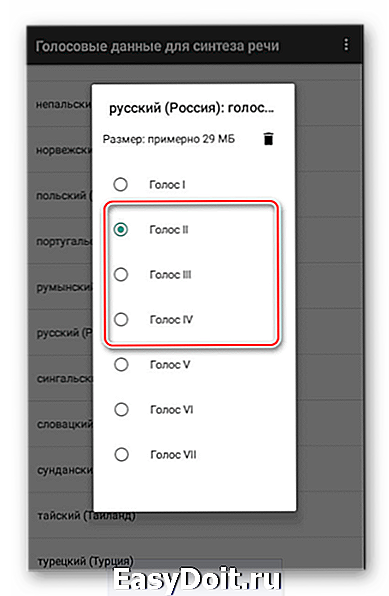Screen dimensions: 389x596
Task: Delete the Russian voice data with the trash icon
Action: [x=268, y=139]
